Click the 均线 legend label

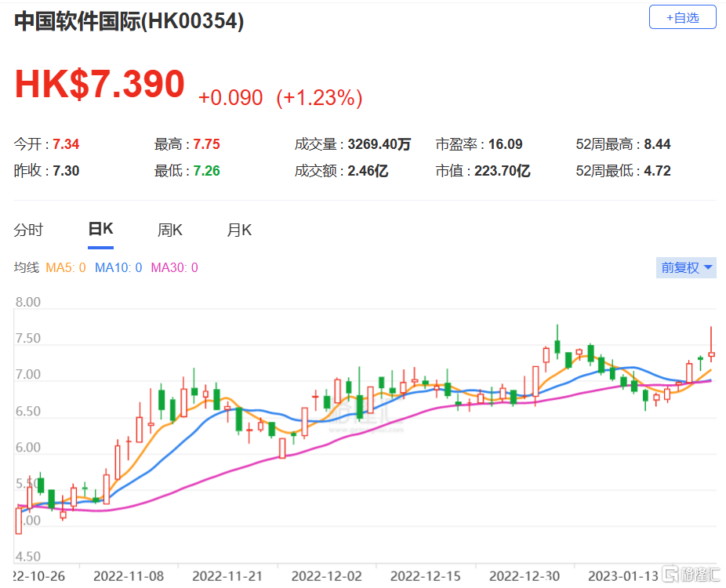pyautogui.click(x=26, y=268)
